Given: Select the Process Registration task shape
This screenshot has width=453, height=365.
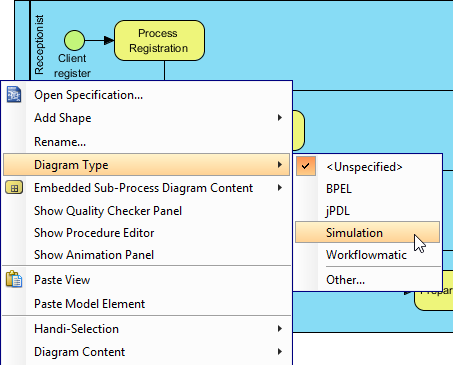Looking at the screenshot, I should (159, 40).
